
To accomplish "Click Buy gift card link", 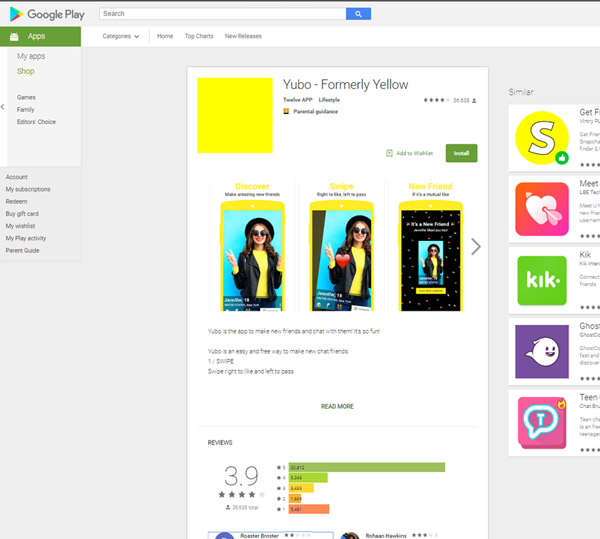I will [x=22, y=214].
